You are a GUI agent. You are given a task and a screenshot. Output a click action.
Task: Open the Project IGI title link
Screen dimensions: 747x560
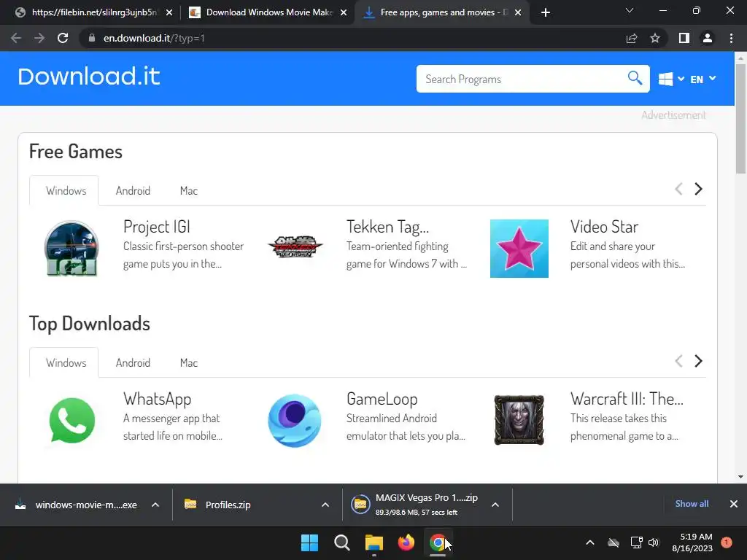click(x=156, y=227)
